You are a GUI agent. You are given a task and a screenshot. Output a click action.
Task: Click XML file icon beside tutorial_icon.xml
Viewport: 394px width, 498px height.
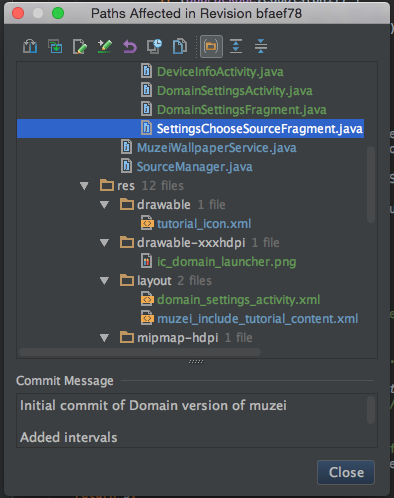tap(147, 223)
